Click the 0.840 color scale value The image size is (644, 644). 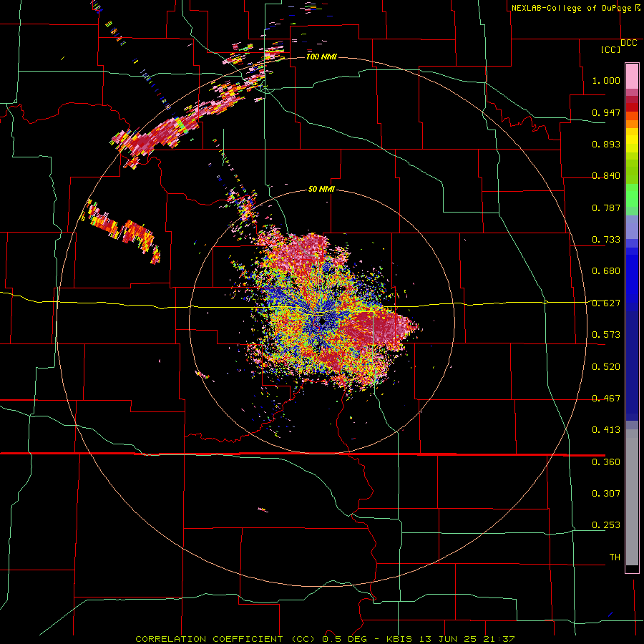pyautogui.click(x=606, y=176)
